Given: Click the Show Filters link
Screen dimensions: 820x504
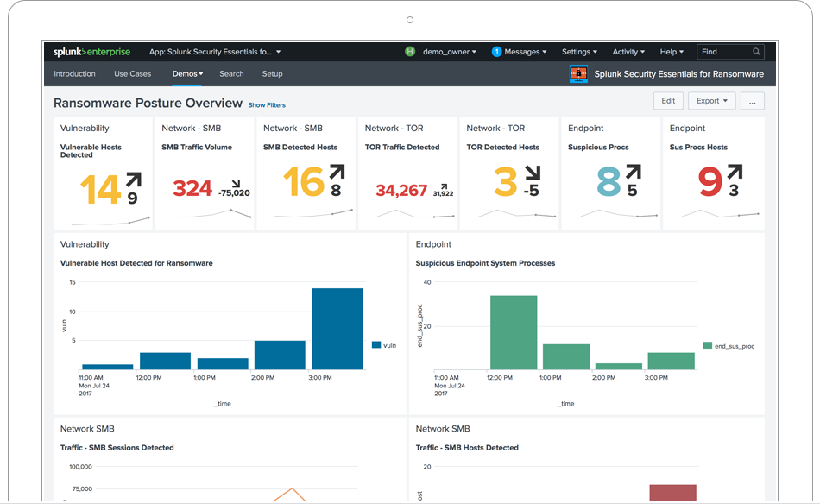Looking at the screenshot, I should [x=267, y=105].
